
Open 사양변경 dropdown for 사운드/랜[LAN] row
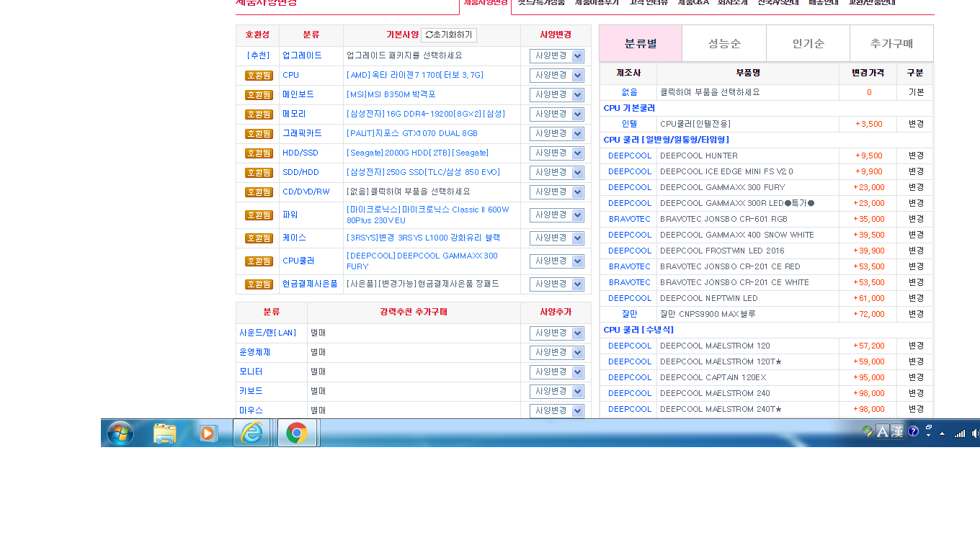(x=556, y=333)
